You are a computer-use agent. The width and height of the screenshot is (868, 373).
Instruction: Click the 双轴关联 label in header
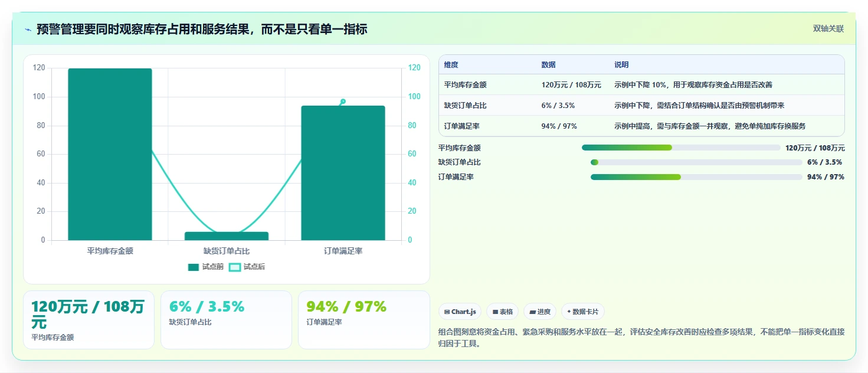pyautogui.click(x=828, y=29)
